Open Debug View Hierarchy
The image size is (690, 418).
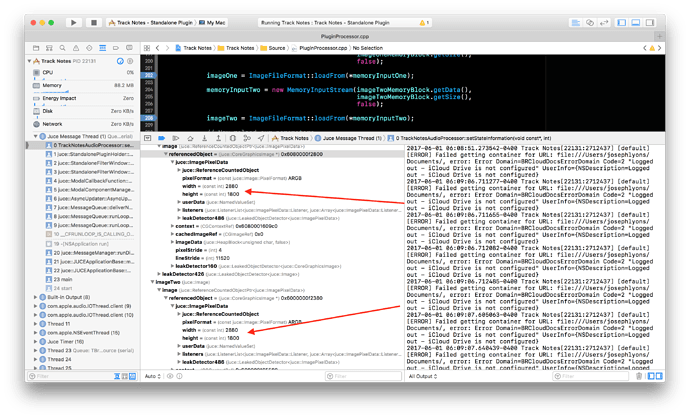pyautogui.click(x=233, y=138)
